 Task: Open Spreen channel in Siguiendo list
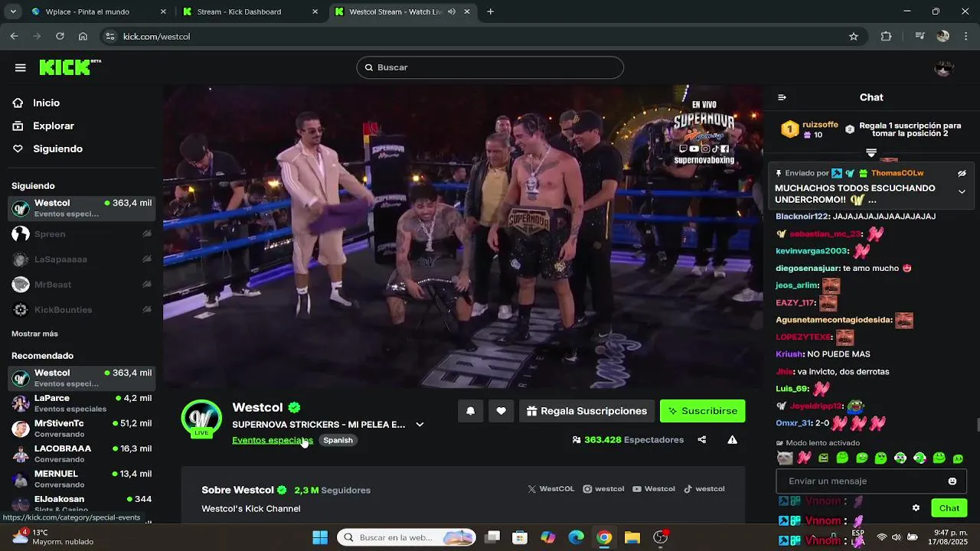[82, 233]
